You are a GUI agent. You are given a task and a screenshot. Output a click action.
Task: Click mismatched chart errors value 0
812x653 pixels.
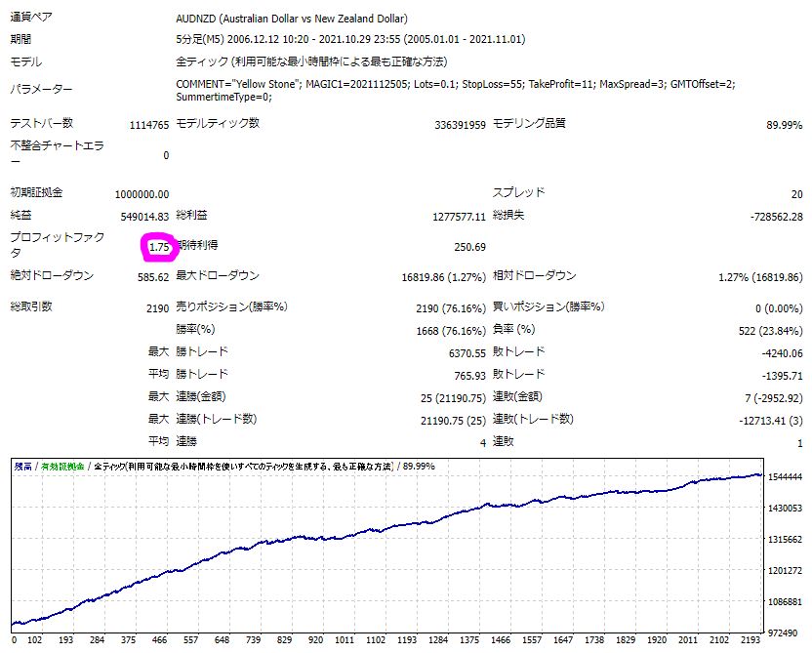click(166, 155)
